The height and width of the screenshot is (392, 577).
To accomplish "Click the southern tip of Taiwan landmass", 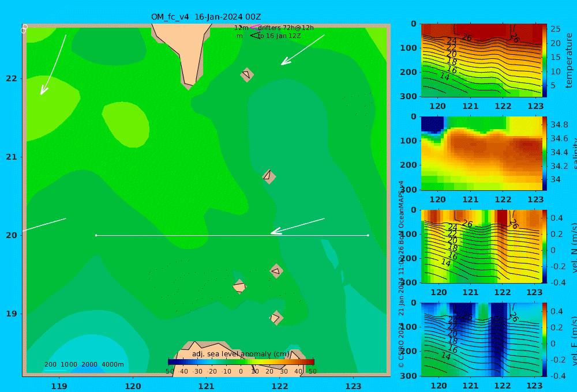I will coord(189,85).
